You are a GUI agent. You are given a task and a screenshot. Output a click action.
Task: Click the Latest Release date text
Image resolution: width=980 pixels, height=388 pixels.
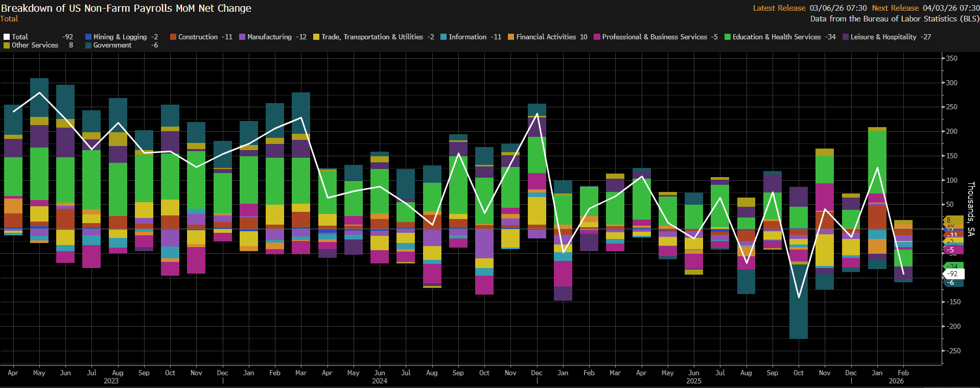(838, 8)
